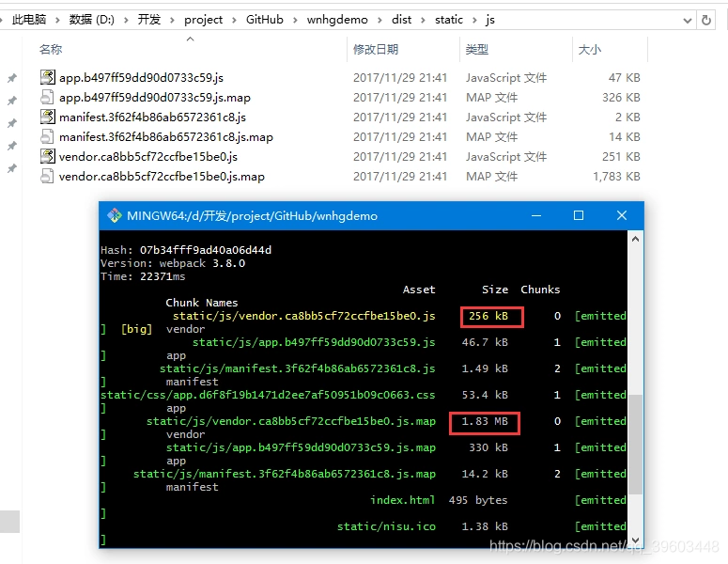Expand chevron after 数据 (D:) in address bar
The width and height of the screenshot is (728, 564).
(x=126, y=20)
